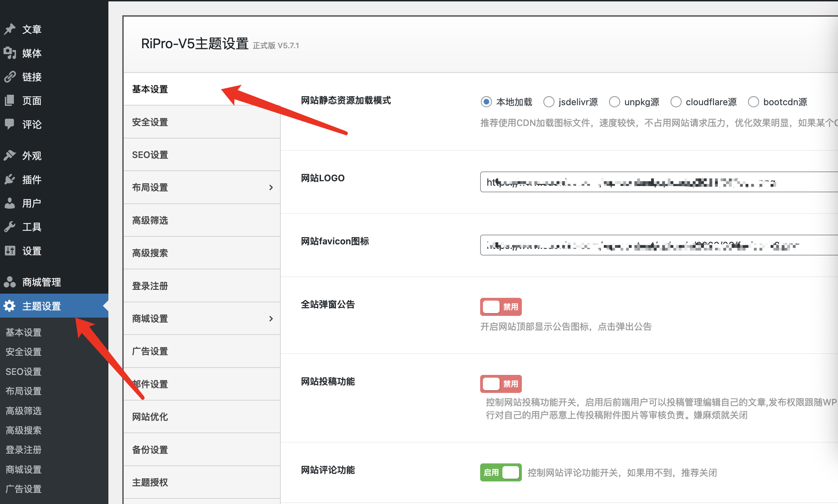Enable the 网站投稿功能 switch
This screenshot has width=838, height=504.
tap(501, 384)
